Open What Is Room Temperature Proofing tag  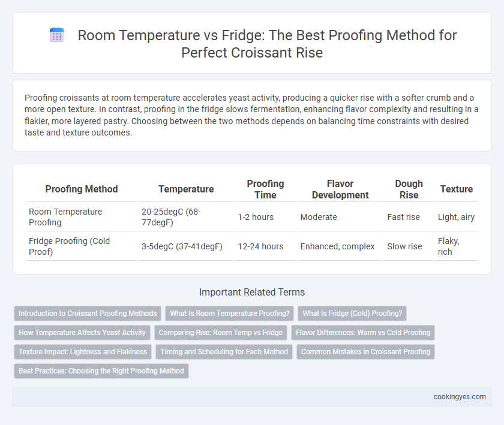pos(229,314)
